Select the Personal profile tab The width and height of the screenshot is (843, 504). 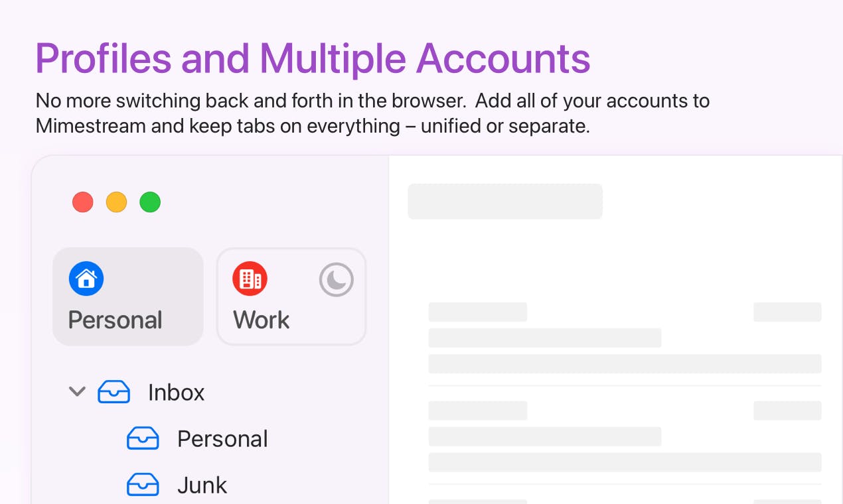tap(128, 296)
